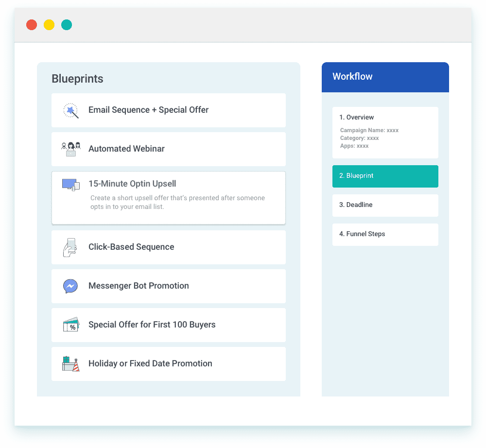This screenshot has height=448, width=486.
Task: Click the Apps: xxxx line
Action: pyautogui.click(x=354, y=146)
